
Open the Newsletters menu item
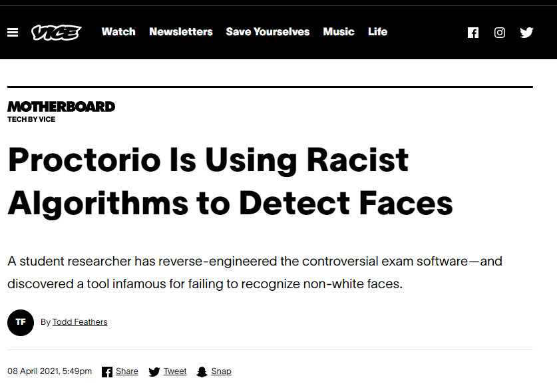tap(181, 32)
